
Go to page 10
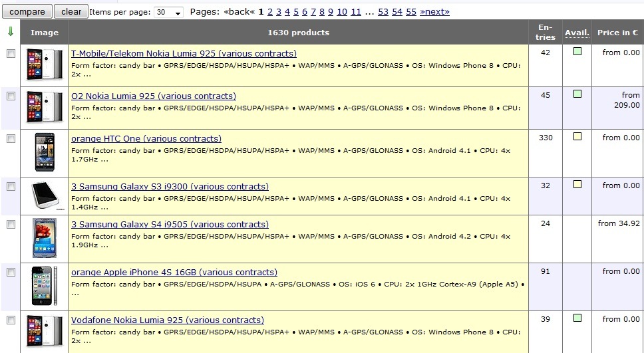coord(342,12)
